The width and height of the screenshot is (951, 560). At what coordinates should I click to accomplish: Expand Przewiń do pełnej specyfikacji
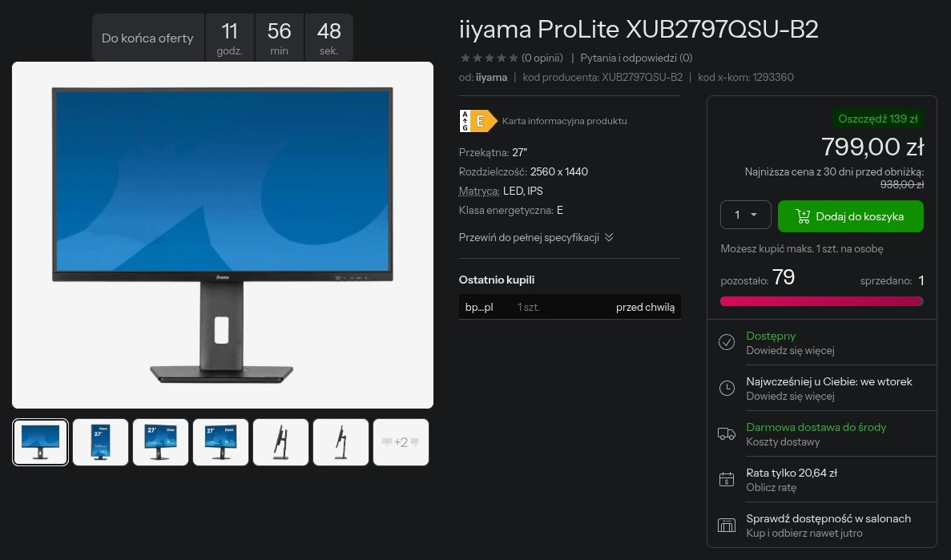pos(536,237)
